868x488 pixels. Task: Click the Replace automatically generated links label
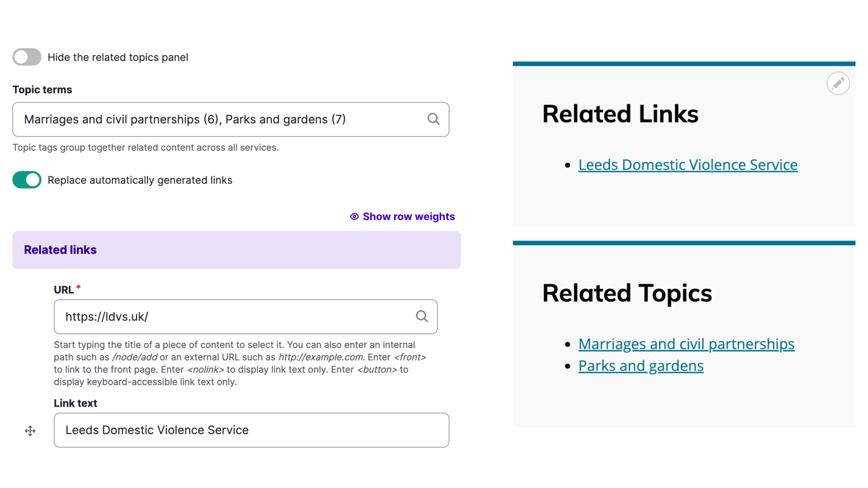point(140,180)
